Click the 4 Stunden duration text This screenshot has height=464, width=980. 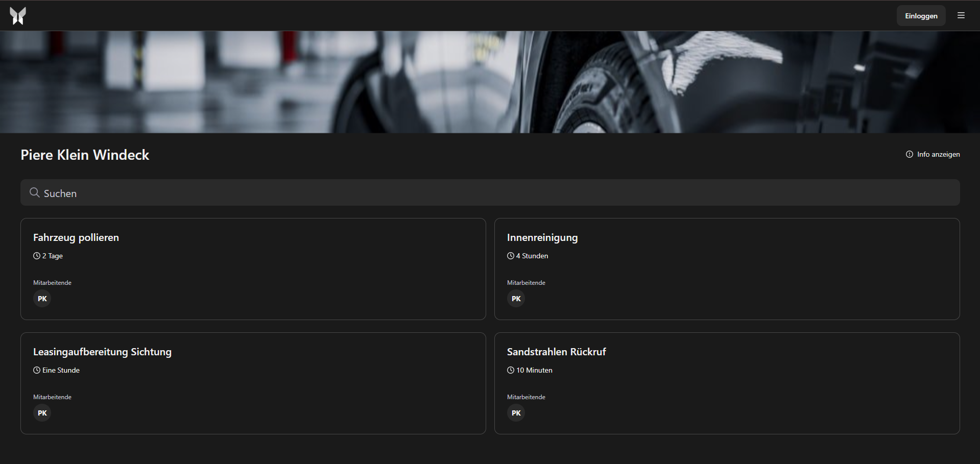532,256
